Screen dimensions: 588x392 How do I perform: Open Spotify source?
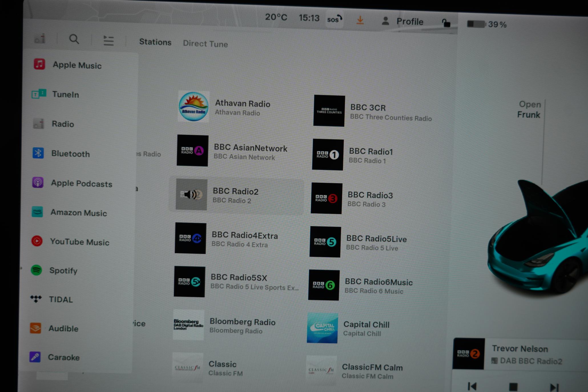point(54,270)
